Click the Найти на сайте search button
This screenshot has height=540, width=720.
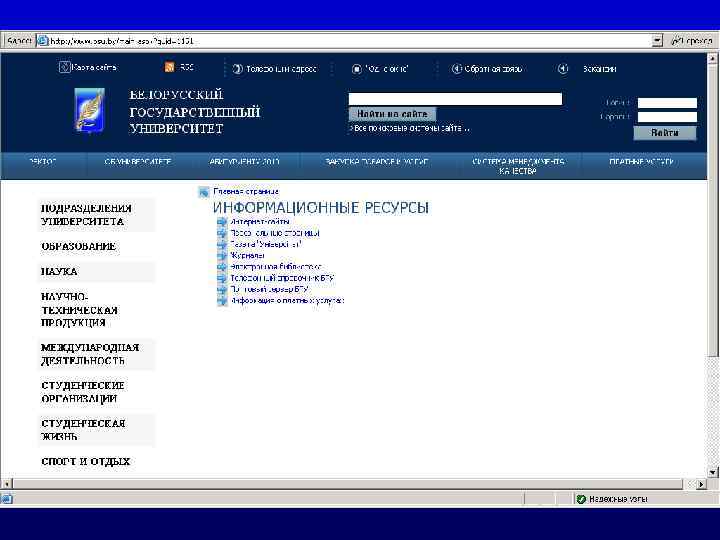[392, 114]
